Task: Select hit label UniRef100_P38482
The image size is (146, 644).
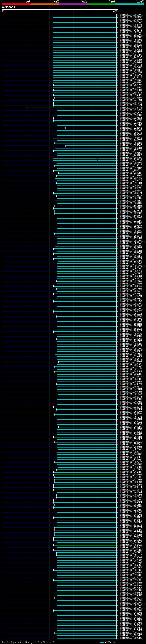Action: (131, 108)
